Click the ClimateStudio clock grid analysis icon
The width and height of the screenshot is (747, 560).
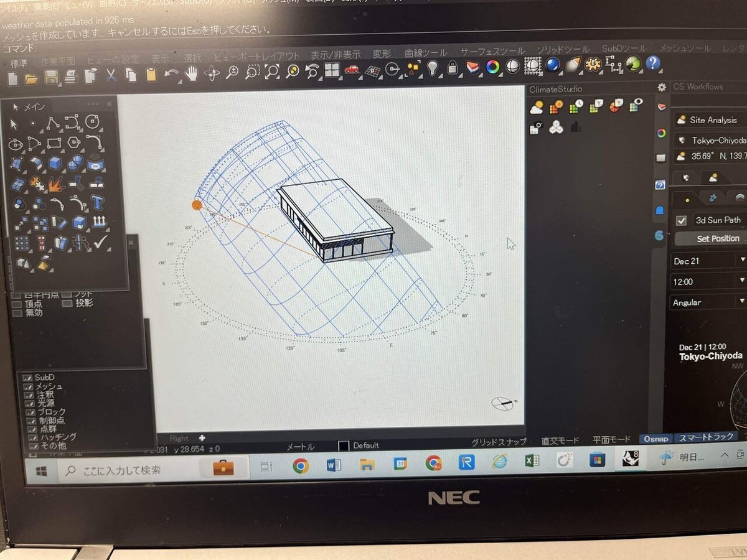pyautogui.click(x=576, y=106)
